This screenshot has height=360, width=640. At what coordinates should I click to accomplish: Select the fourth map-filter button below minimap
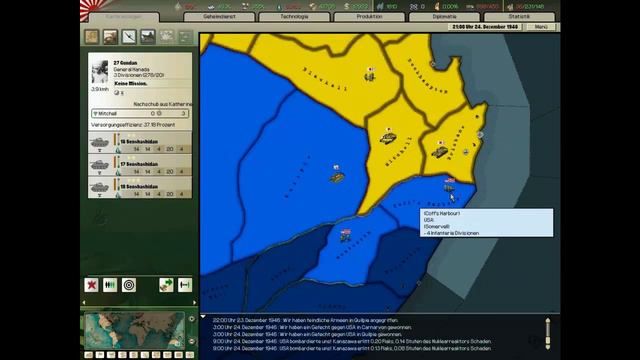(122, 355)
